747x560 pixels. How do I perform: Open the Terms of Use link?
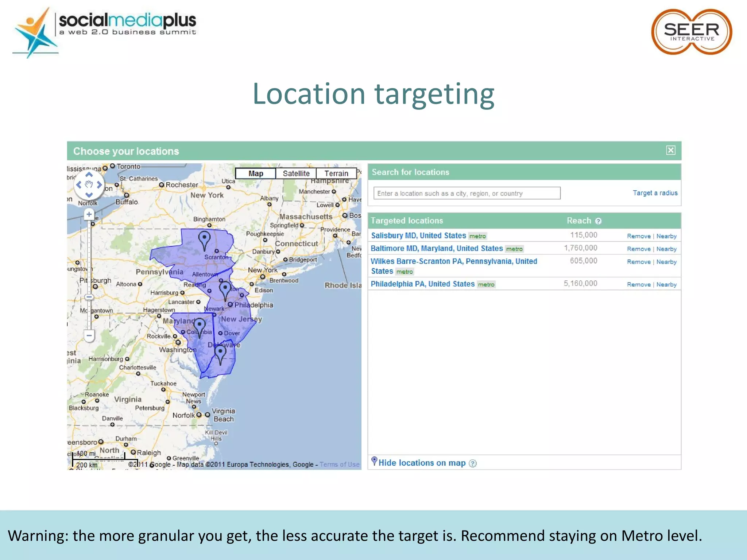(x=340, y=464)
